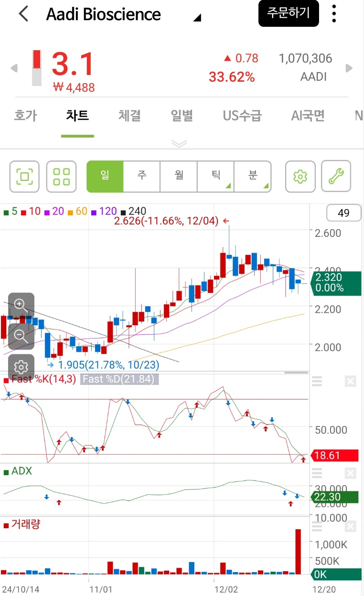The width and height of the screenshot is (364, 596).
Task: Click the red 10 moving average legend
Action: tap(31, 211)
